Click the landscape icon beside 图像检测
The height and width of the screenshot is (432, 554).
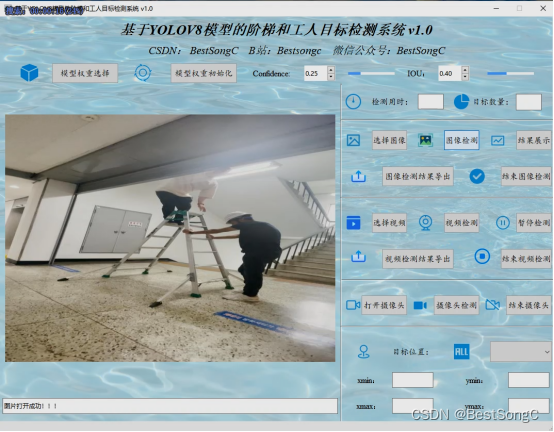[425, 140]
